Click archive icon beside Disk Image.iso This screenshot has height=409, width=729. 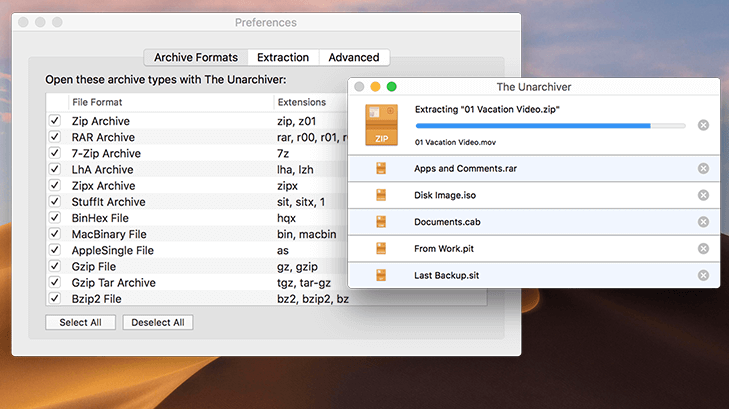point(381,195)
